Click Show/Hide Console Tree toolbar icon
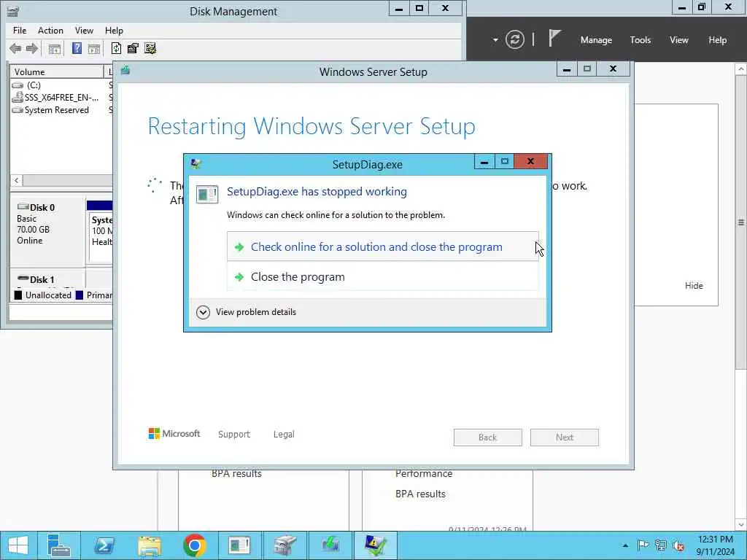The image size is (747, 560). pos(54,49)
